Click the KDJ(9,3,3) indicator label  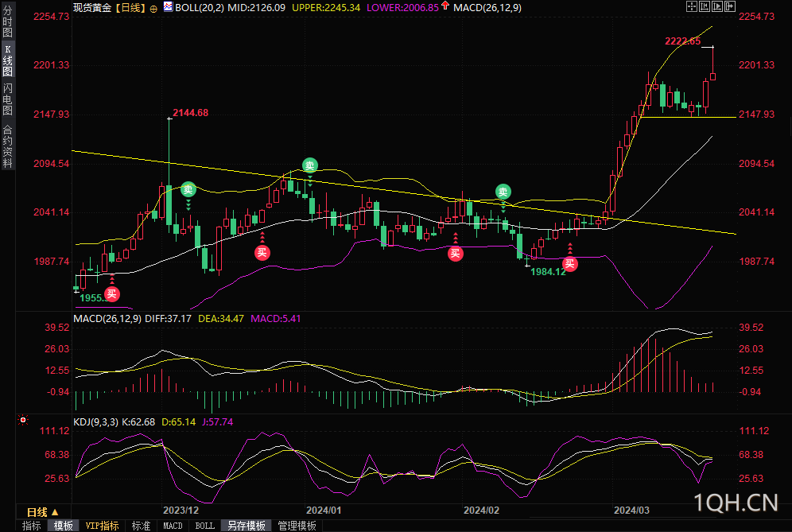(96, 421)
